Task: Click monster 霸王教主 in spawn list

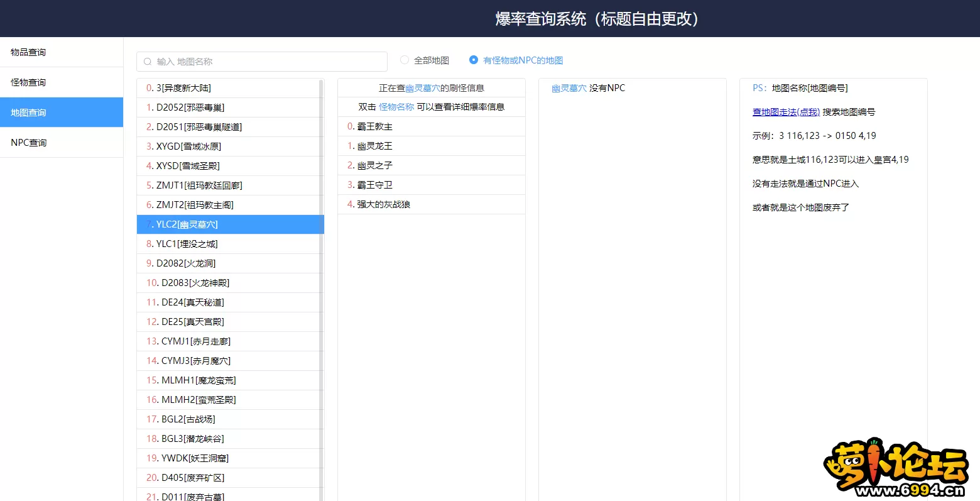Action: [432, 126]
